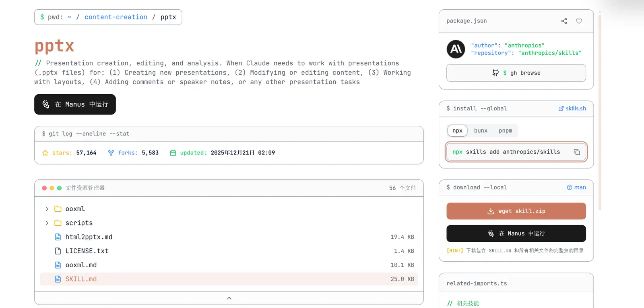Click the calendar icon beside updated date

pos(173,153)
